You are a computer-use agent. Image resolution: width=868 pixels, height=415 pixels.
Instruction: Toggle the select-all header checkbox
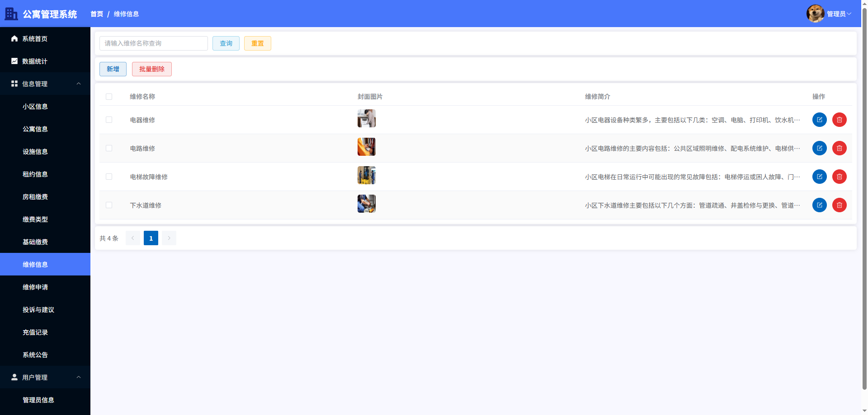(109, 97)
